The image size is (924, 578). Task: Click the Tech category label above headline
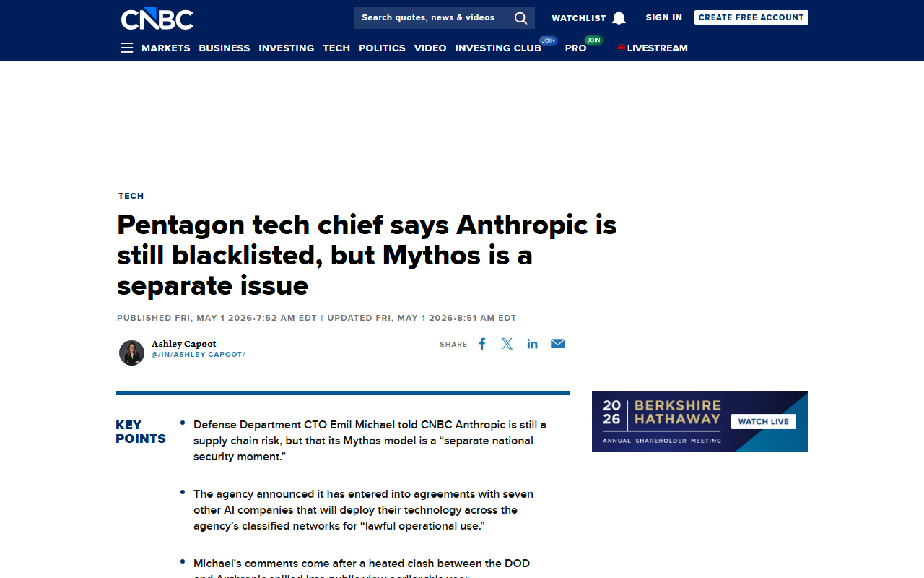131,196
